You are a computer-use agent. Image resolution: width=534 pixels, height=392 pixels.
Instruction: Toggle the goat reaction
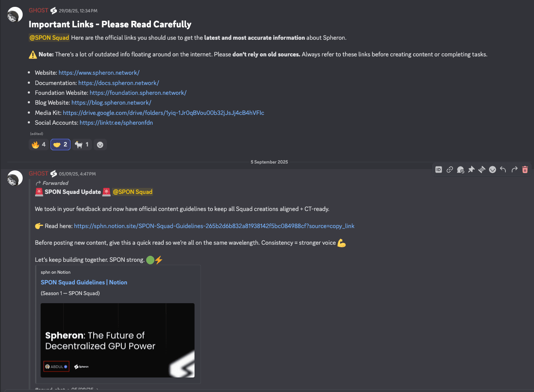coord(82,145)
